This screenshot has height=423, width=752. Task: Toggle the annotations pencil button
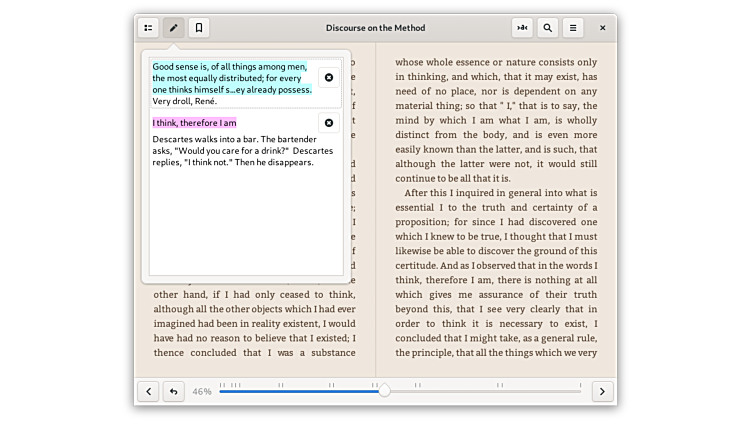point(173,28)
